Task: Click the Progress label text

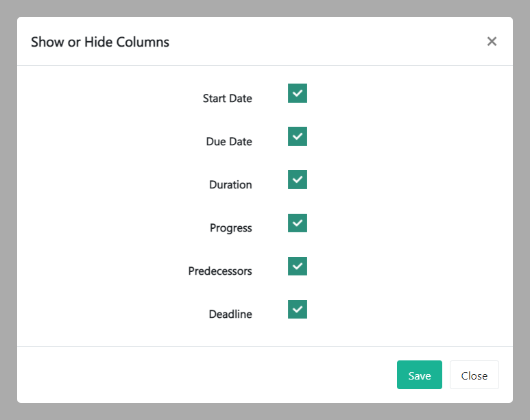Action: pos(230,228)
